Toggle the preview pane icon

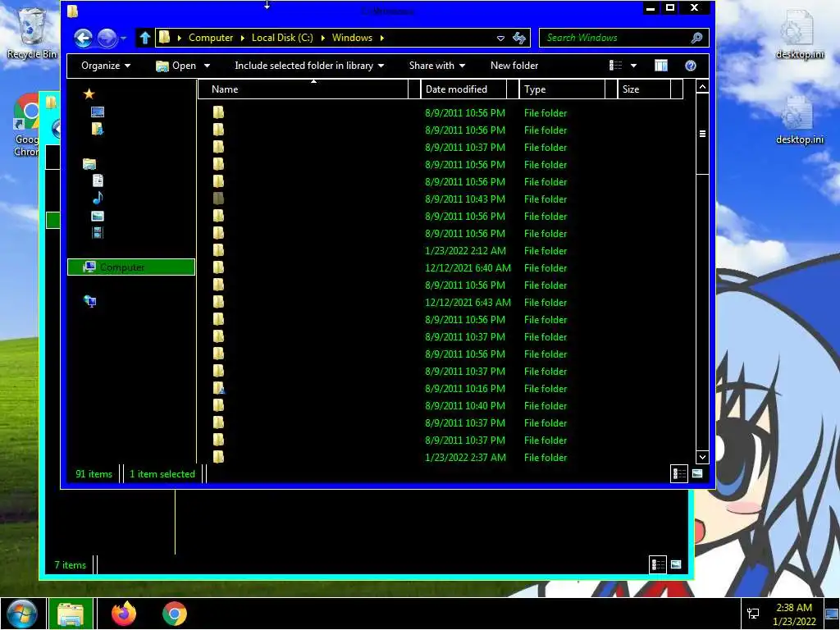(661, 66)
